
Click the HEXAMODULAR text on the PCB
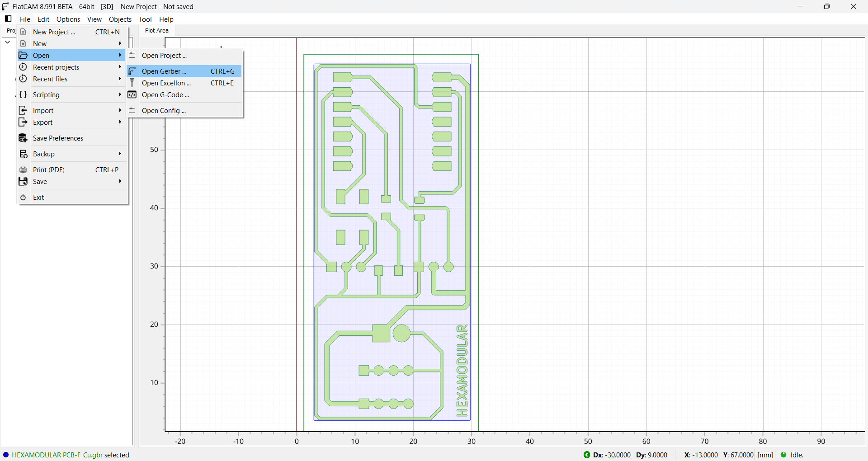[x=462, y=371]
